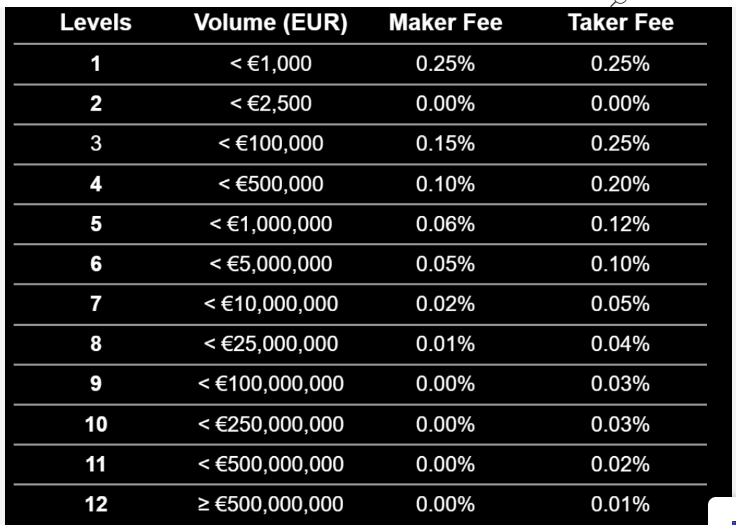This screenshot has width=736, height=525.
Task: Select the ≥ €500,000,000 volume cell
Action: pos(271,504)
